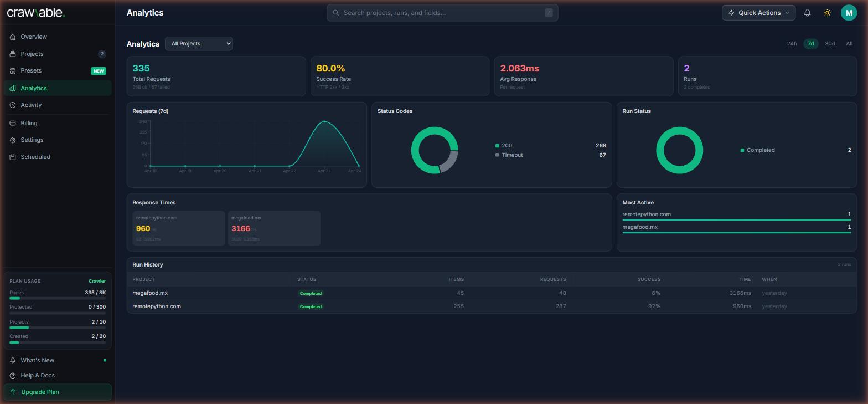Open the user avatar M menu
Viewport: 868px width, 404px height.
(849, 13)
